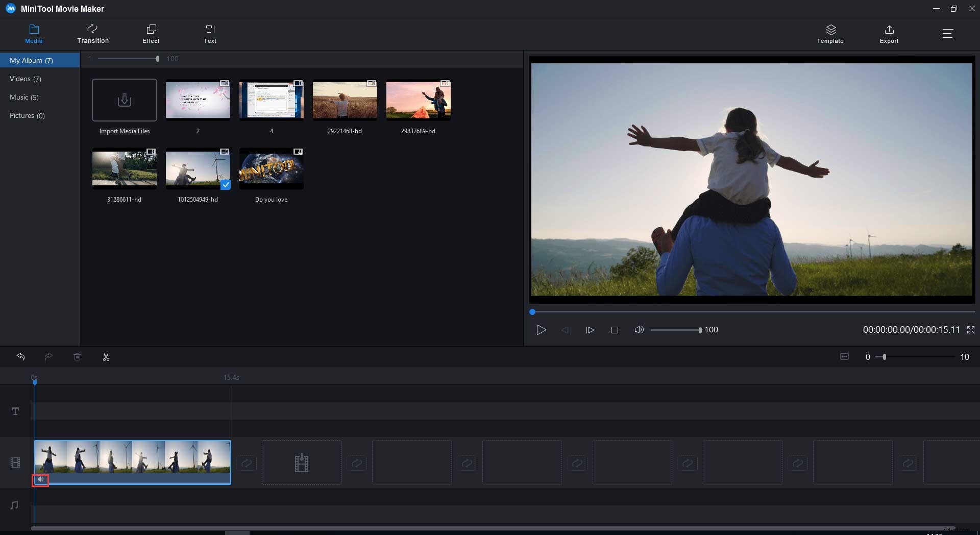980x535 pixels.
Task: Delete the selected timeline clip
Action: pos(77,357)
